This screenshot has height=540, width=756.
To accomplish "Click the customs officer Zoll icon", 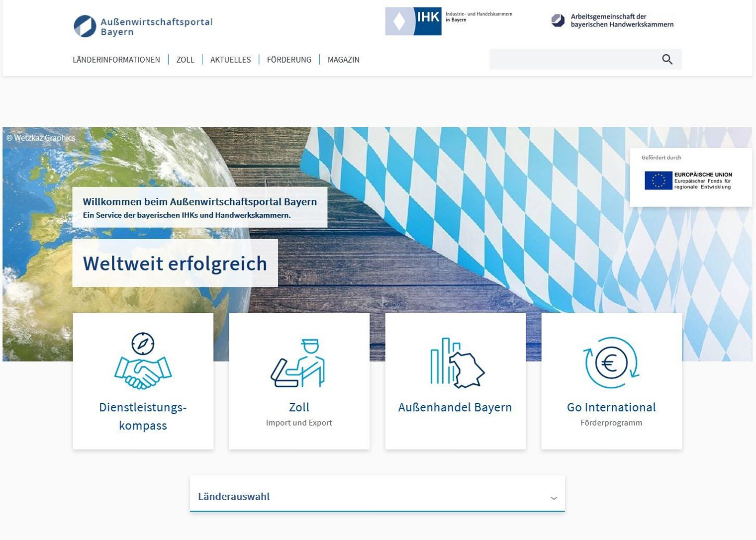I will [x=298, y=363].
